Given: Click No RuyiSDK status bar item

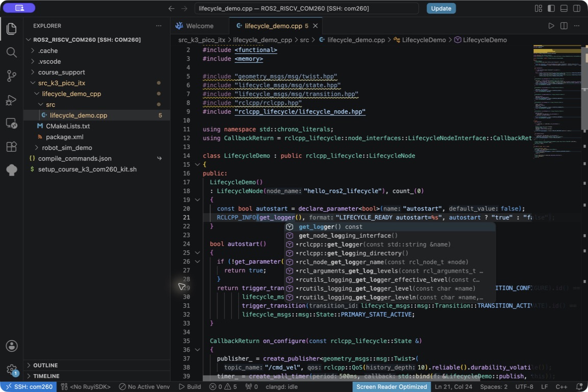Looking at the screenshot, I should pyautogui.click(x=86, y=387).
